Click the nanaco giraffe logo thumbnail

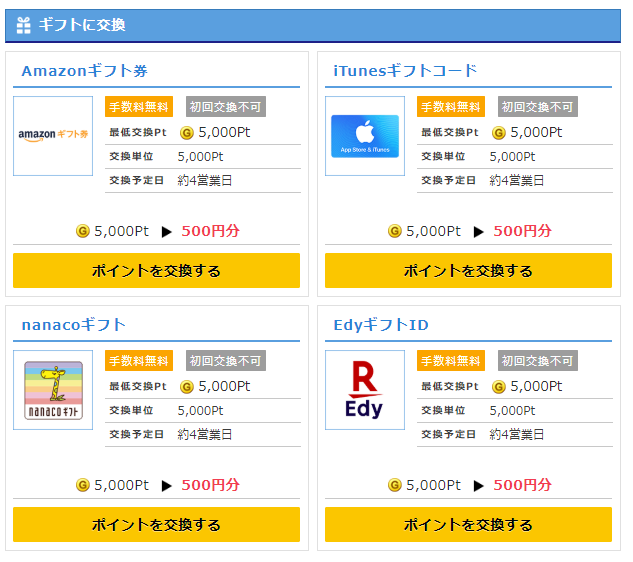53,390
